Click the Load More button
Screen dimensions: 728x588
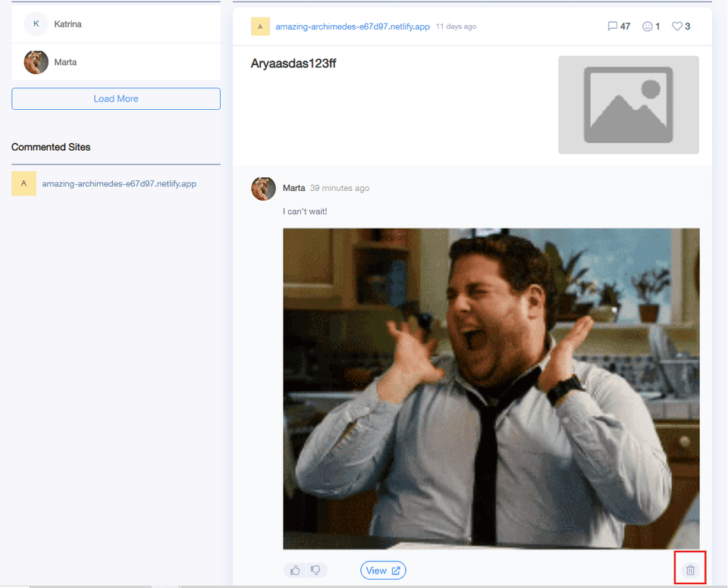click(x=116, y=99)
